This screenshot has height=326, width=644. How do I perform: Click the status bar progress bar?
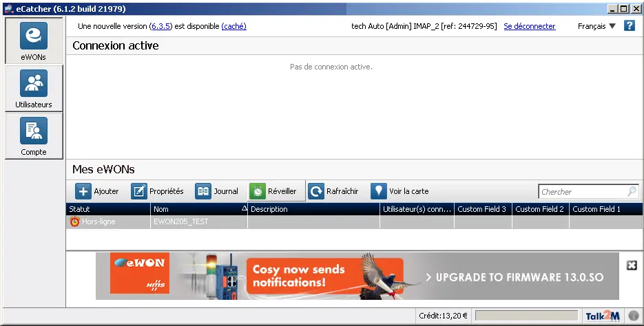[x=526, y=316]
